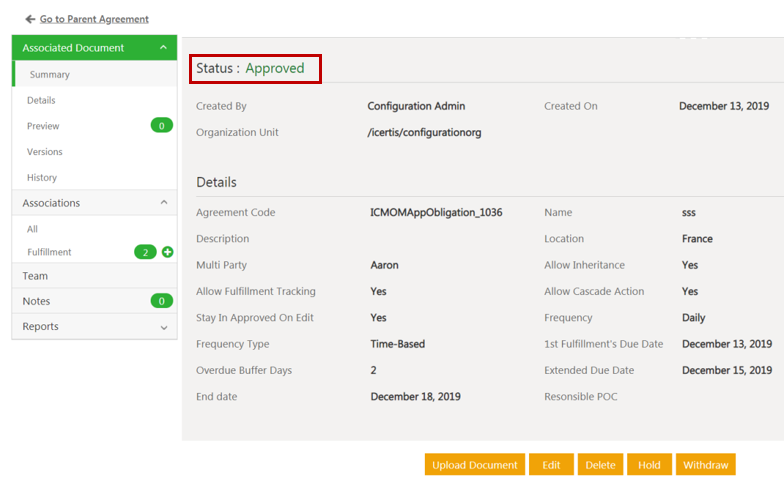Open the Team section
The height and width of the screenshot is (489, 784).
tap(35, 276)
